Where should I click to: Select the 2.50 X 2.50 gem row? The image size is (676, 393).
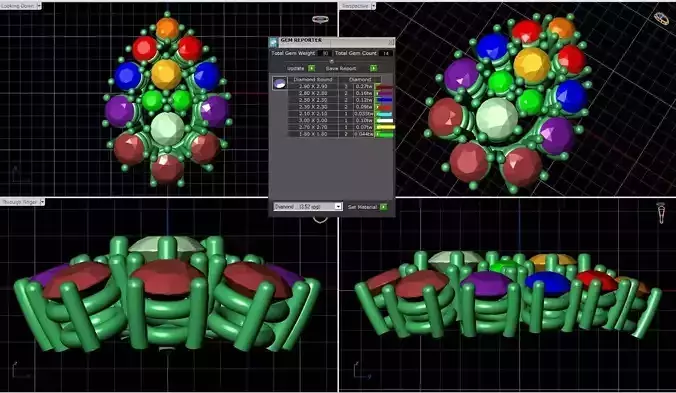(332, 100)
